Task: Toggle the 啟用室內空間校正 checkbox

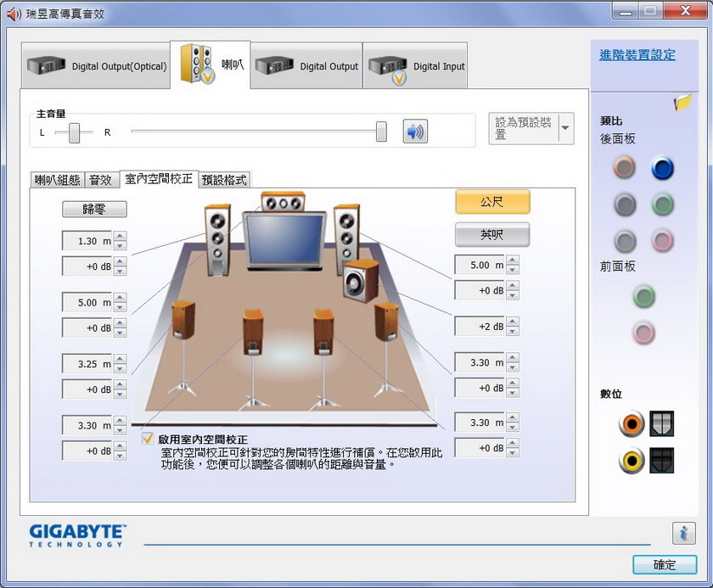Action: click(148, 439)
